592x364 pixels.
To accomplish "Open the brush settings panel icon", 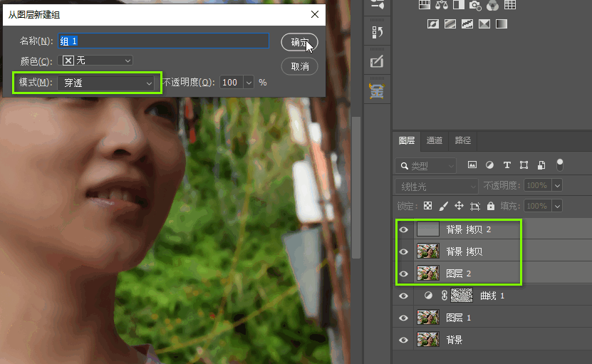I will click(x=377, y=4).
